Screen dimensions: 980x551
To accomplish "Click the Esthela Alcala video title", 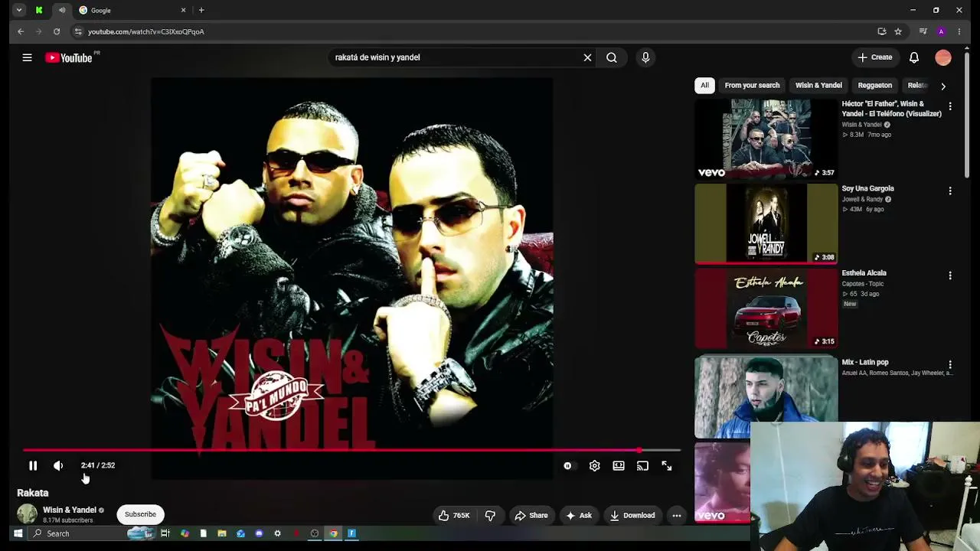I will coord(864,273).
